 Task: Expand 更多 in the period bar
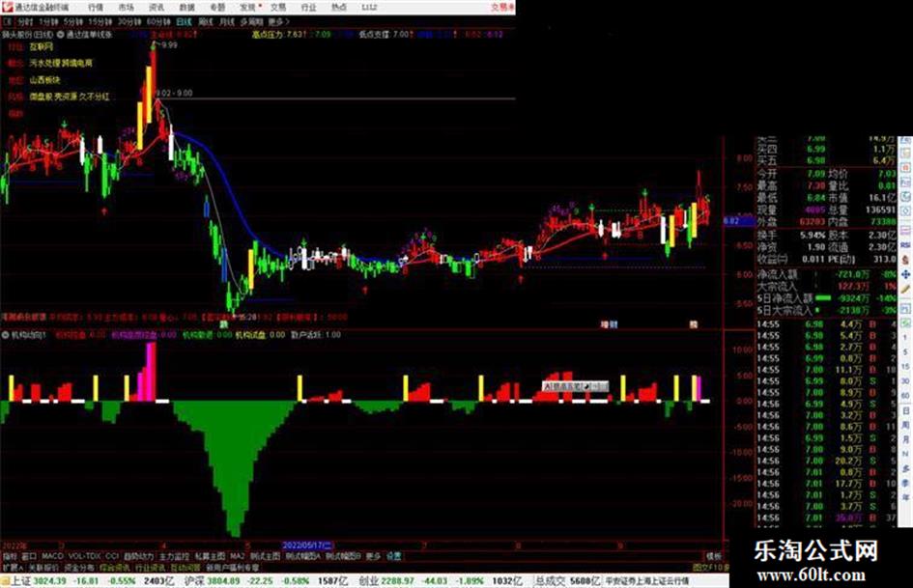click(277, 22)
